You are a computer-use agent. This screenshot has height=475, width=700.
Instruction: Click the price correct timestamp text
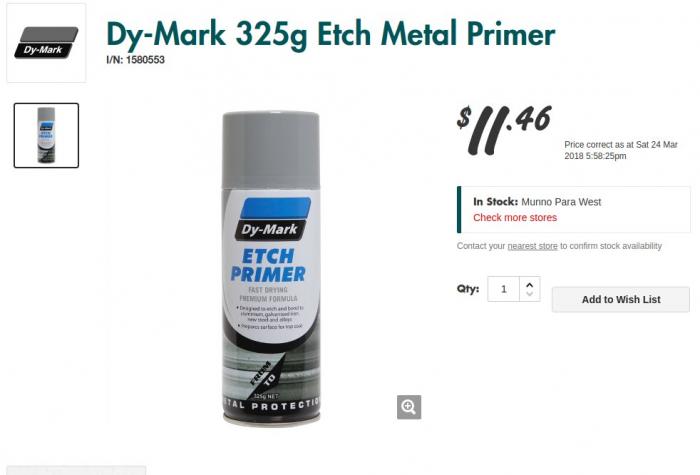pos(621,150)
